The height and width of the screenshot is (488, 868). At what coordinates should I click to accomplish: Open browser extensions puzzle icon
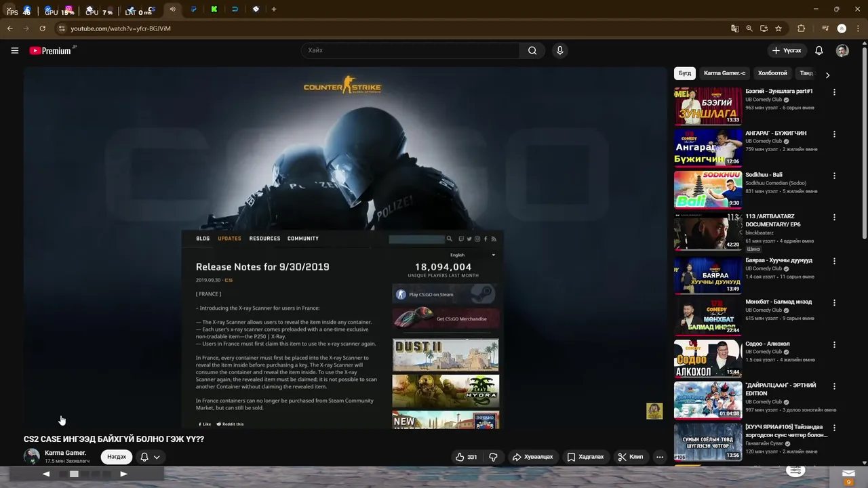(801, 28)
